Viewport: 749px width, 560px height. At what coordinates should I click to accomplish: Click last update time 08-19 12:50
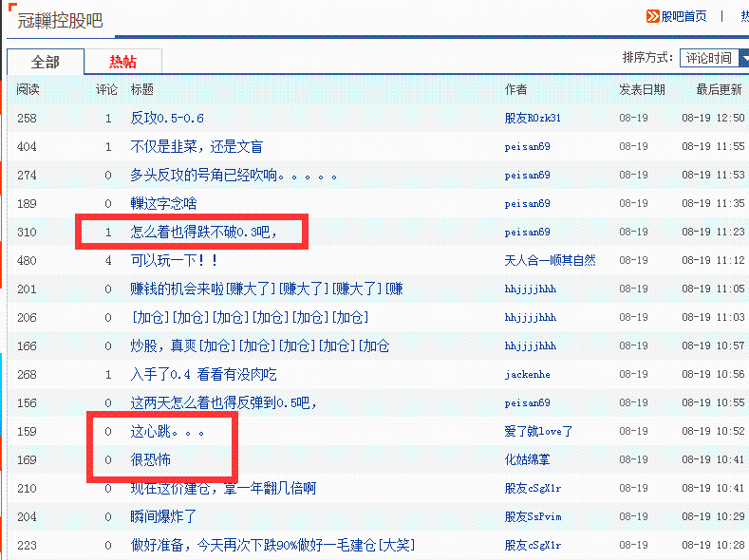pos(713,118)
